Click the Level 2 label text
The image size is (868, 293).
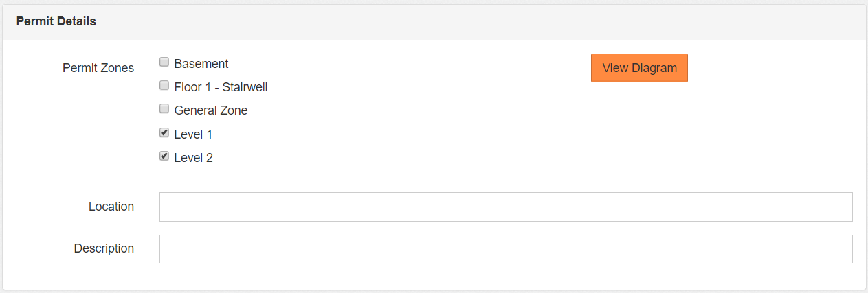click(193, 158)
